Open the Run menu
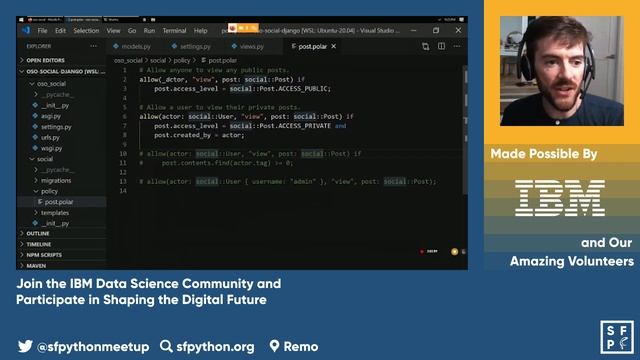The height and width of the screenshot is (360, 640). pyautogui.click(x=149, y=31)
